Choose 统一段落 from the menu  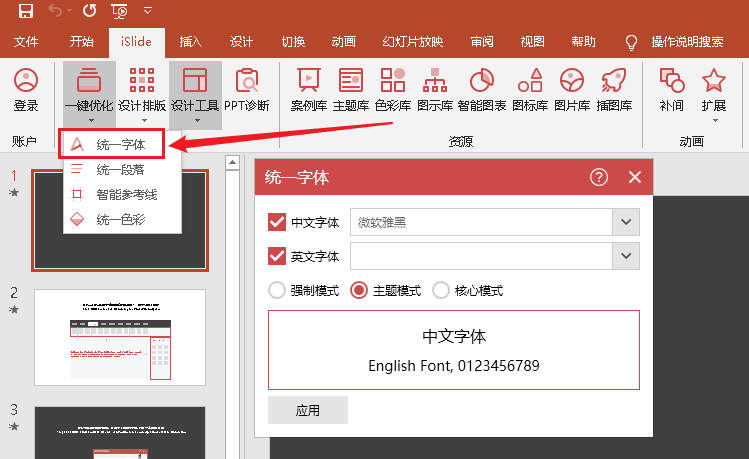[122, 170]
